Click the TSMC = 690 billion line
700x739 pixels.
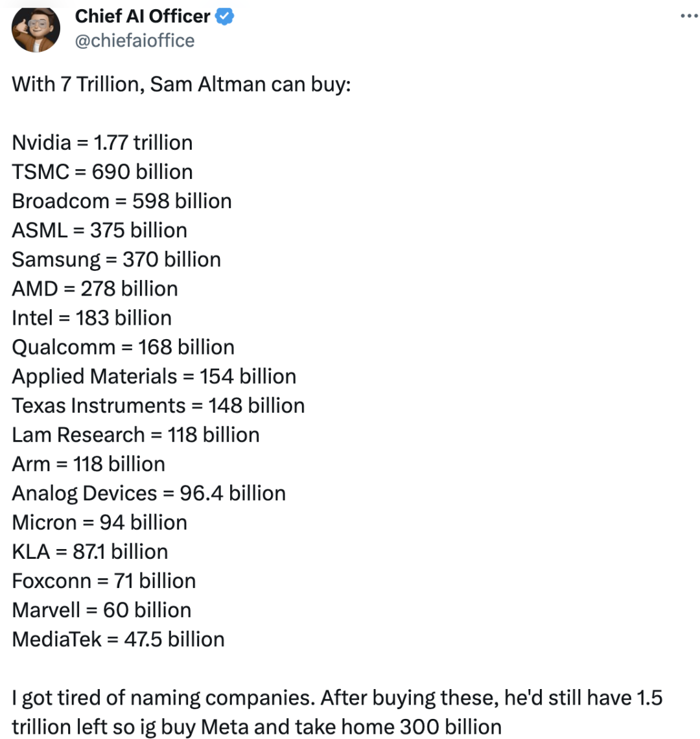(x=102, y=172)
